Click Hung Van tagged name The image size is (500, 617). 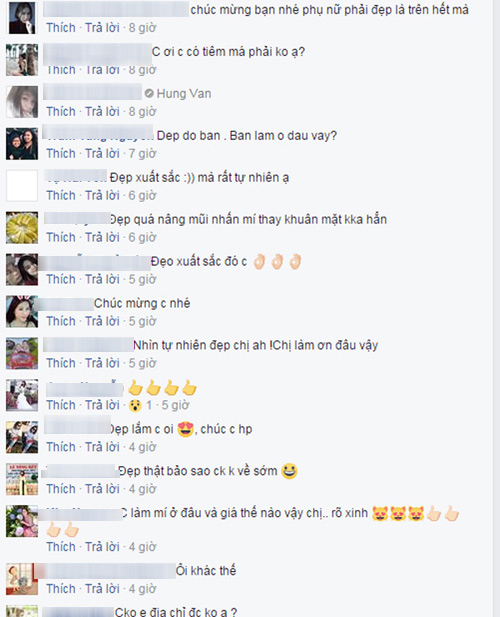tap(184, 94)
